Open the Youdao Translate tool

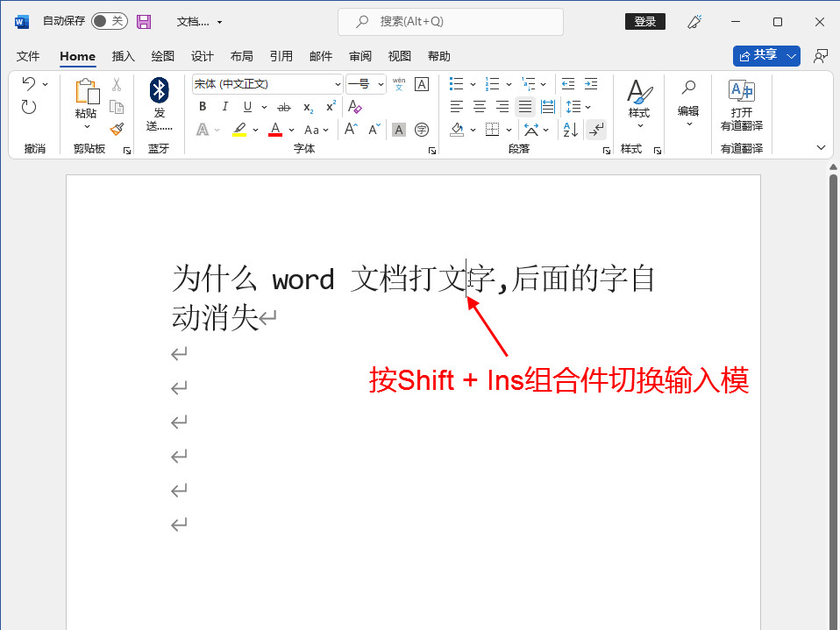point(741,104)
